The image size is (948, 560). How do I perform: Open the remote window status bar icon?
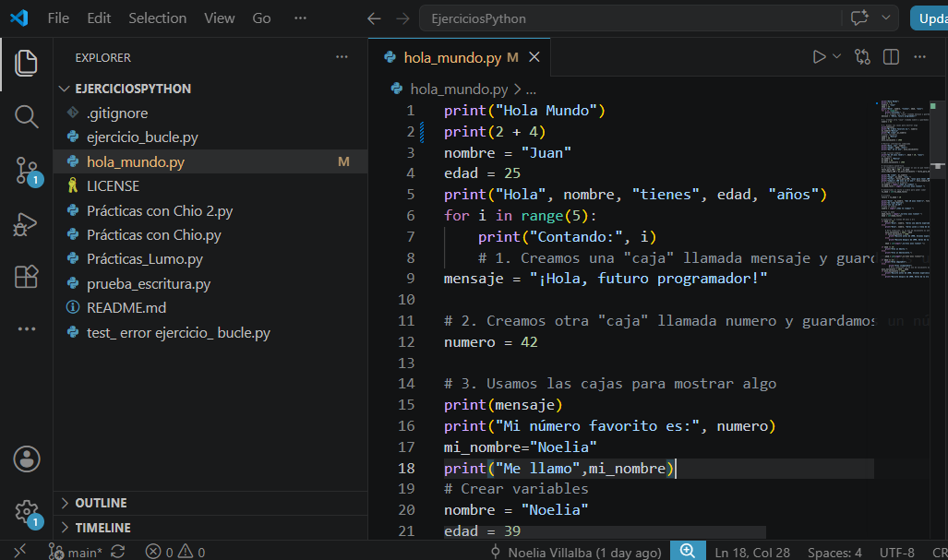pyautogui.click(x=19, y=551)
